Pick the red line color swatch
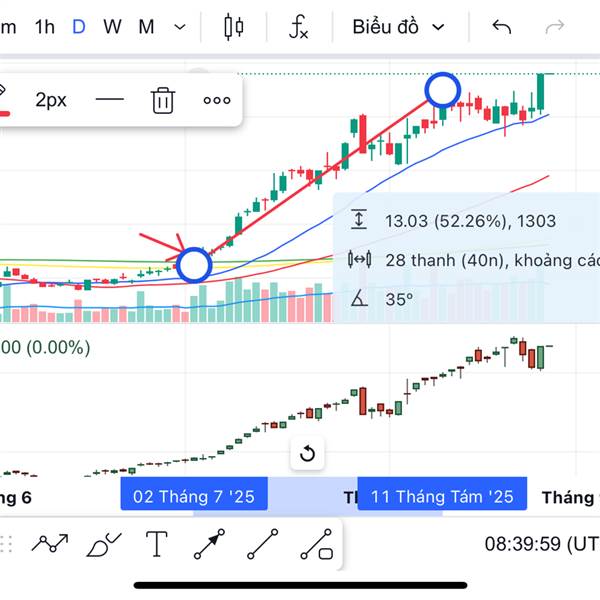The width and height of the screenshot is (600, 600). point(4,113)
